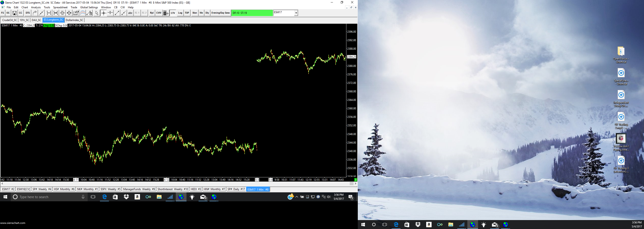The height and width of the screenshot is (229, 644).
Task: Open the Independent Study OF desktop icon
Action: [x=621, y=99]
